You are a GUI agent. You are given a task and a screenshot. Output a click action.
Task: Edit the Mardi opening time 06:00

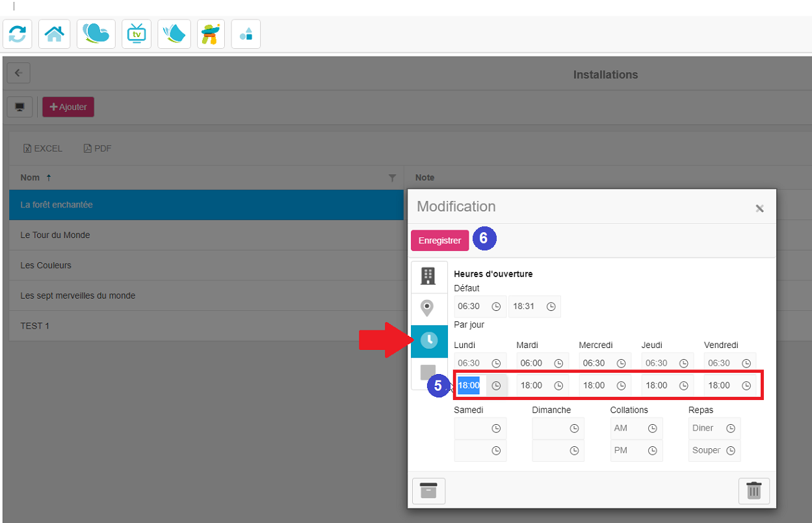pos(533,363)
